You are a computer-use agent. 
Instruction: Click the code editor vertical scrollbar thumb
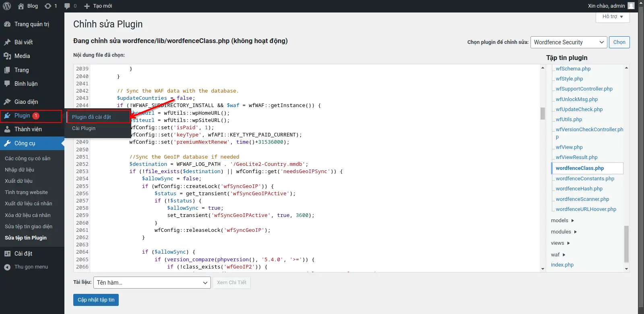(x=543, y=114)
